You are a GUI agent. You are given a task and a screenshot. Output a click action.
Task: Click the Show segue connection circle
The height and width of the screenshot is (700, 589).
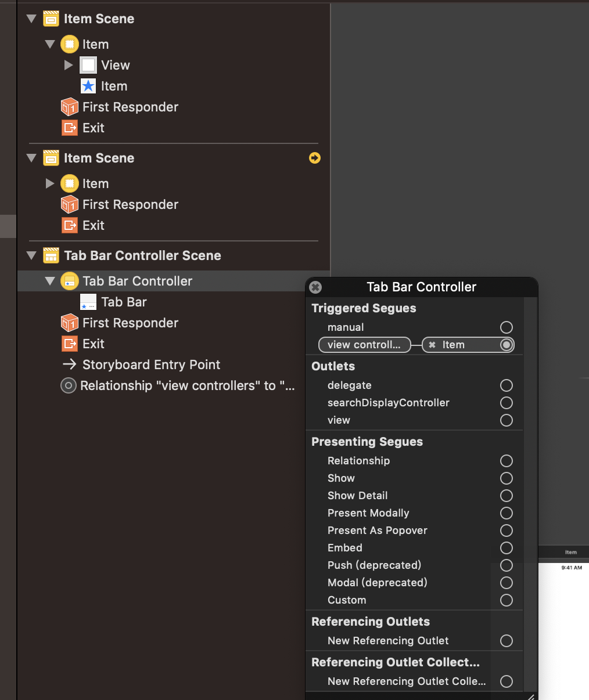point(507,478)
